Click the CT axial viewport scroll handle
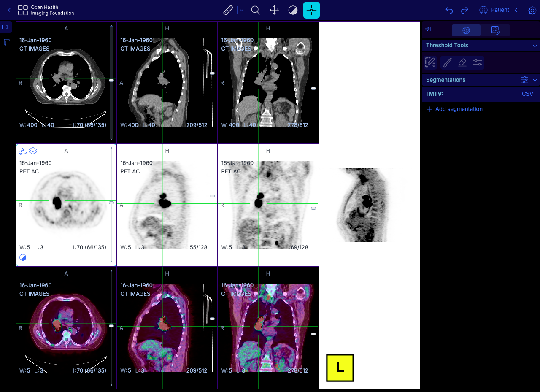Viewport: 540px width, 392px height. click(x=111, y=80)
